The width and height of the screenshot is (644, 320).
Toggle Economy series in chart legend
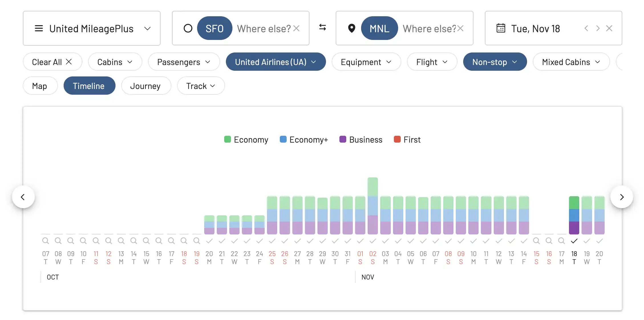pyautogui.click(x=246, y=139)
